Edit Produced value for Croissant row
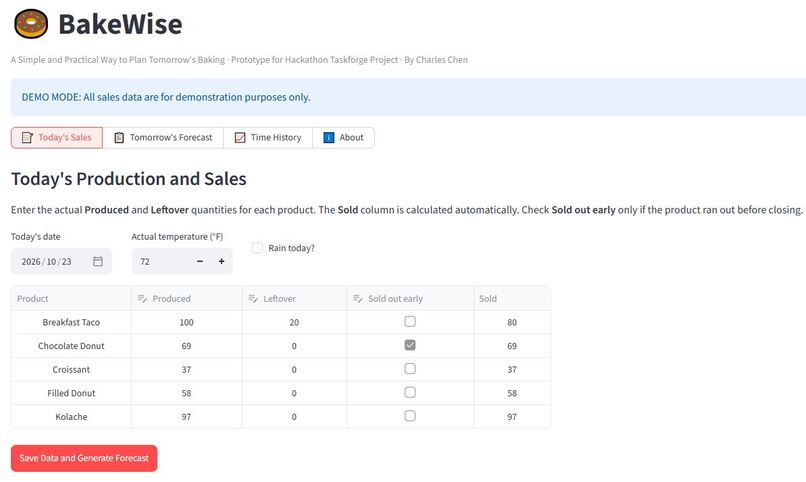This screenshot has height=482, width=806. tap(187, 369)
